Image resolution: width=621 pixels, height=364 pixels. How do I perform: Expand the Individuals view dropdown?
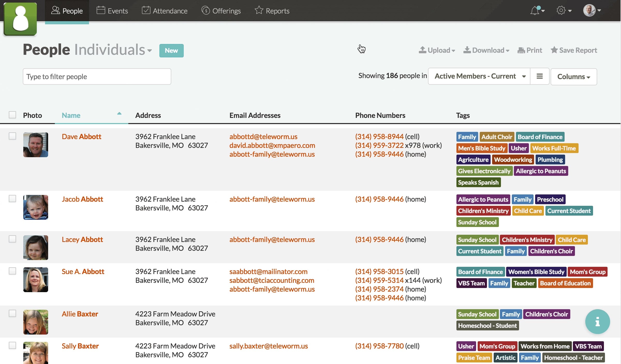pyautogui.click(x=113, y=50)
